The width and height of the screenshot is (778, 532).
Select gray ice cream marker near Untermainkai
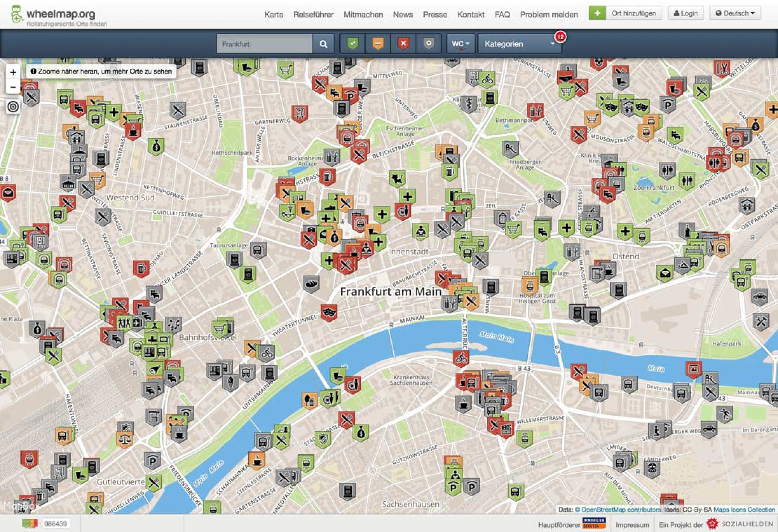coord(231,382)
